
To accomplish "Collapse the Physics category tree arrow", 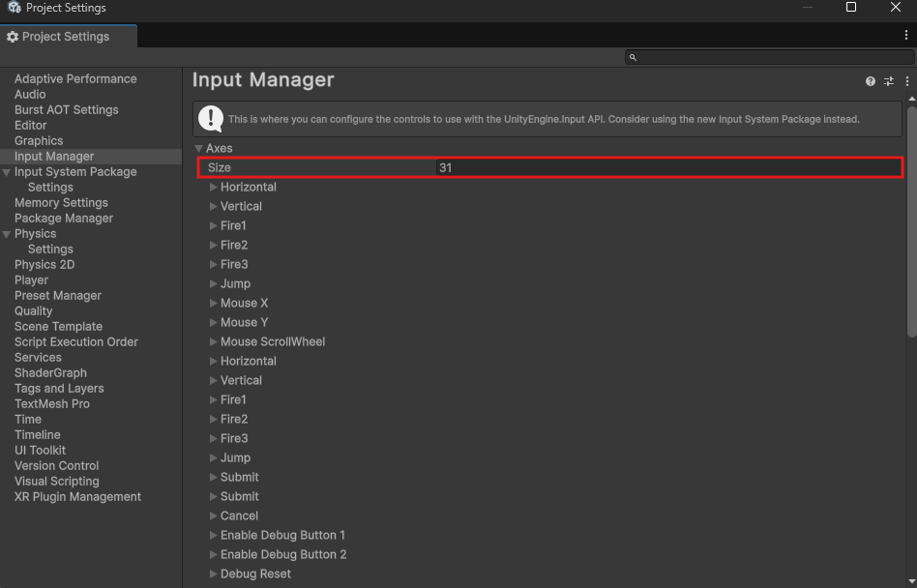I will (x=7, y=234).
